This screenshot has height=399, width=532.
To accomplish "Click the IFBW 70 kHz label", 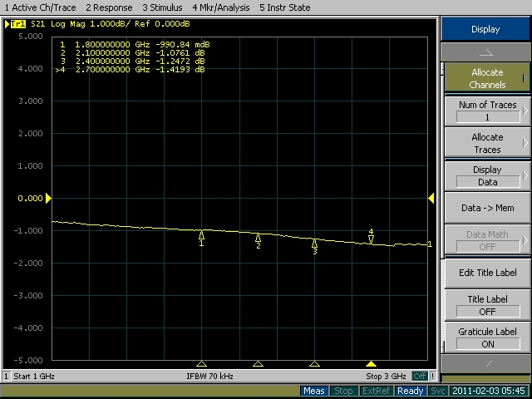I will coord(209,376).
